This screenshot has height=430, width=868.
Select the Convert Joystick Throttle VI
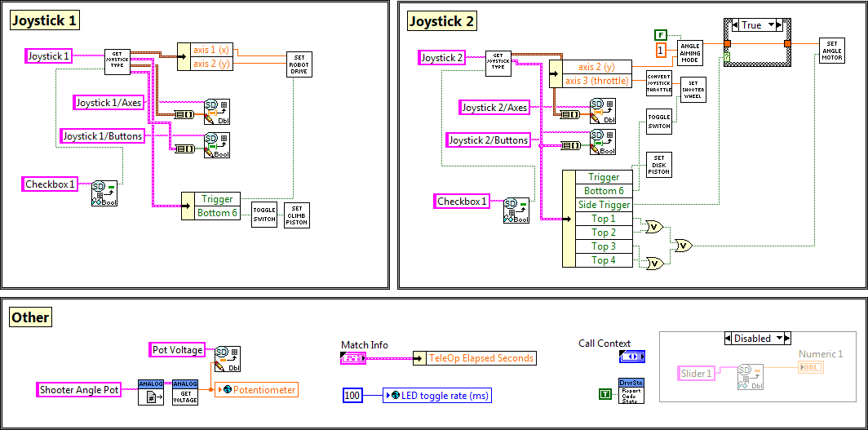659,86
